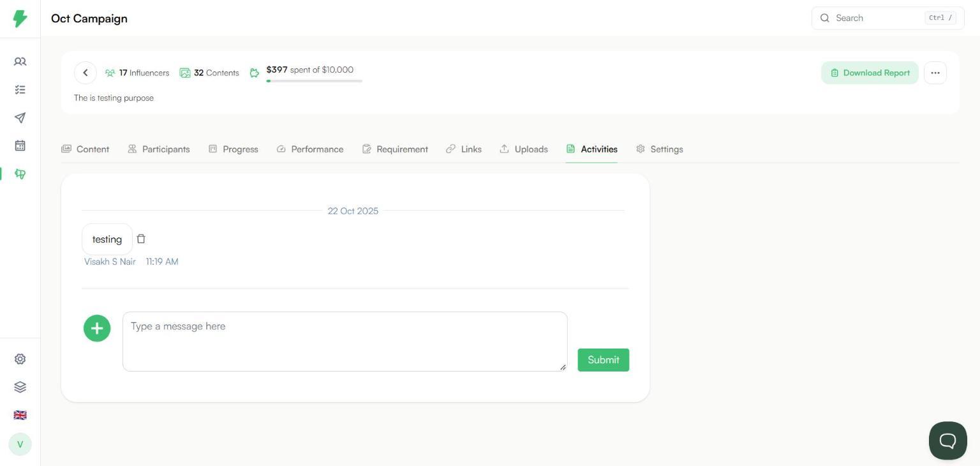Open the task checklist icon in sidebar

coord(20,90)
